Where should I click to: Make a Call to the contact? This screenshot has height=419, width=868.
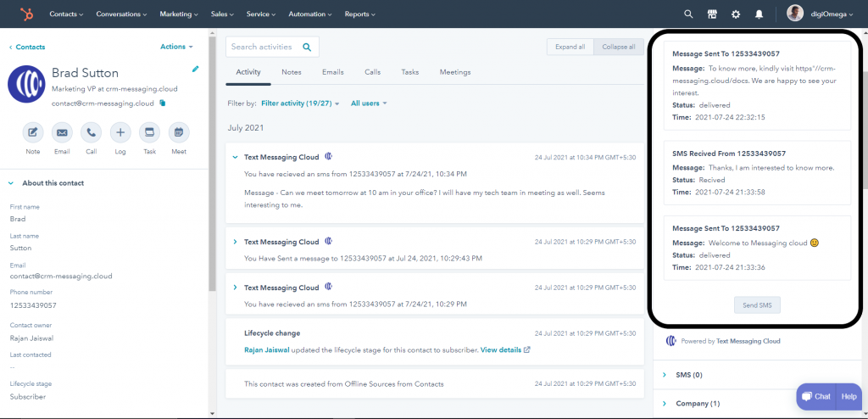92,133
